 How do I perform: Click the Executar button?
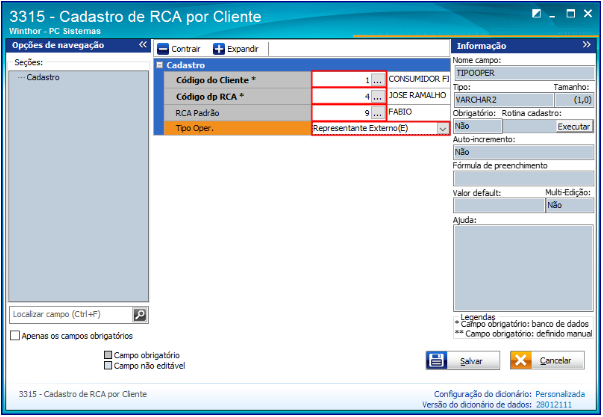[x=574, y=127]
